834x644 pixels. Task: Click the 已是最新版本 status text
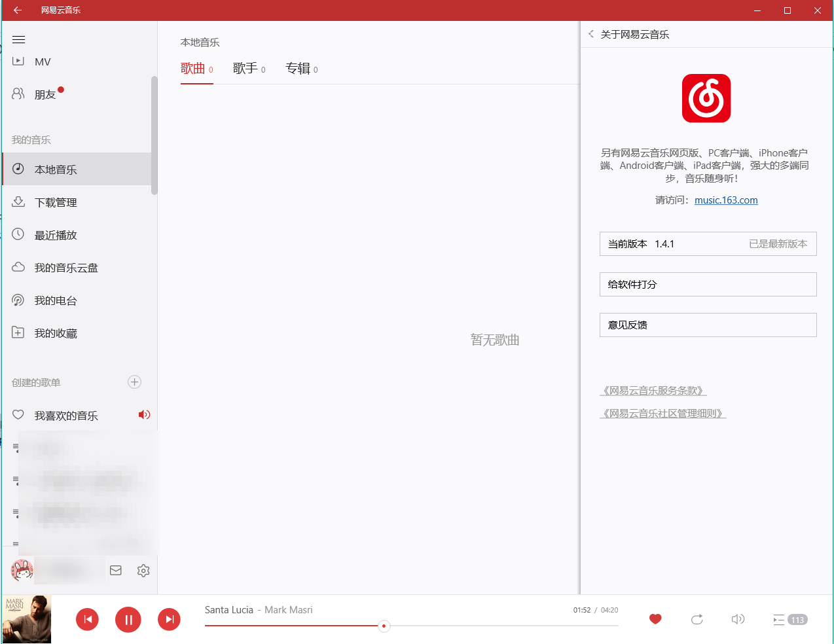click(778, 244)
